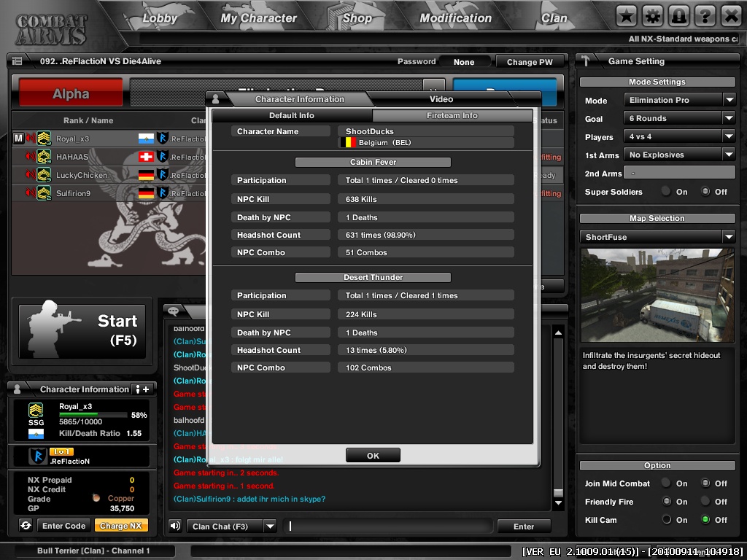Switch to the Fireteam Info tab
747x560 pixels.
452,115
